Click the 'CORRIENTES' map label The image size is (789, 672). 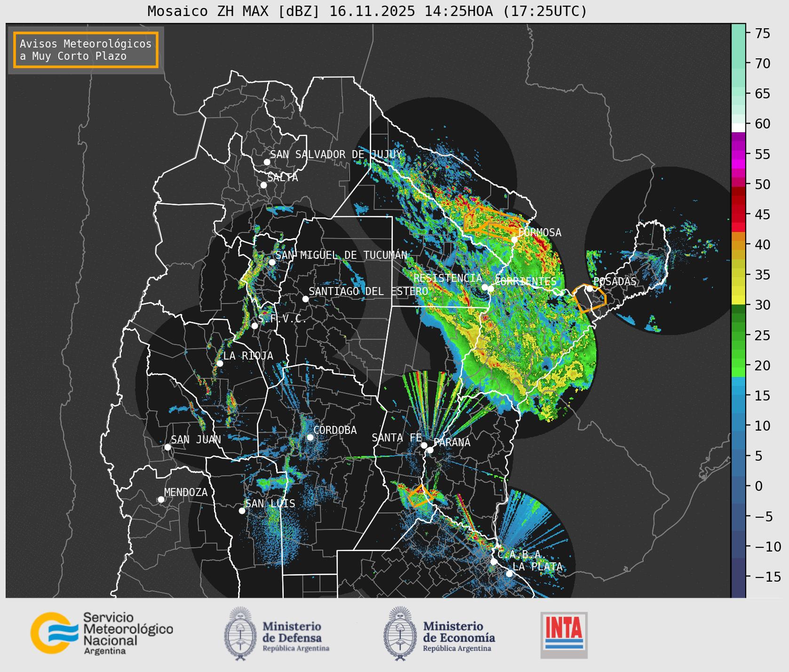point(526,281)
